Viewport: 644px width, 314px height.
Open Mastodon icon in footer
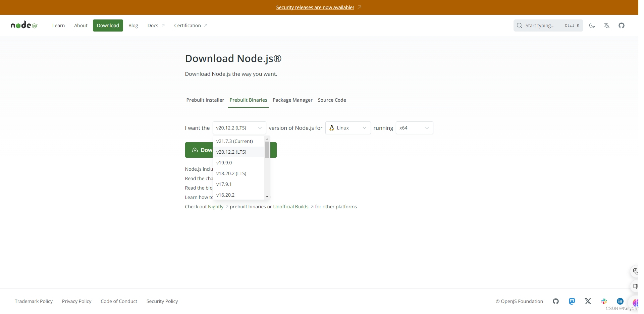(572, 301)
